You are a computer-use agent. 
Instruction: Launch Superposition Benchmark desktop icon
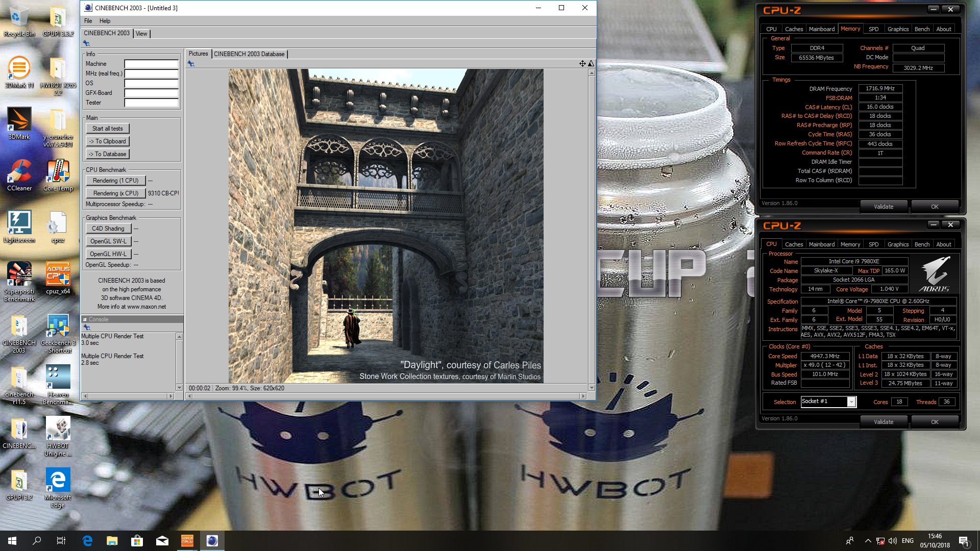tap(19, 282)
